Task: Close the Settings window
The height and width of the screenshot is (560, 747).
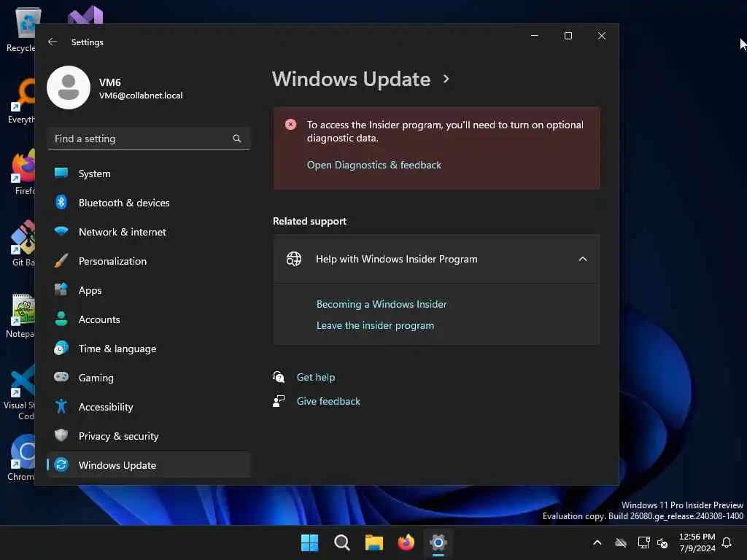Action: coord(602,36)
